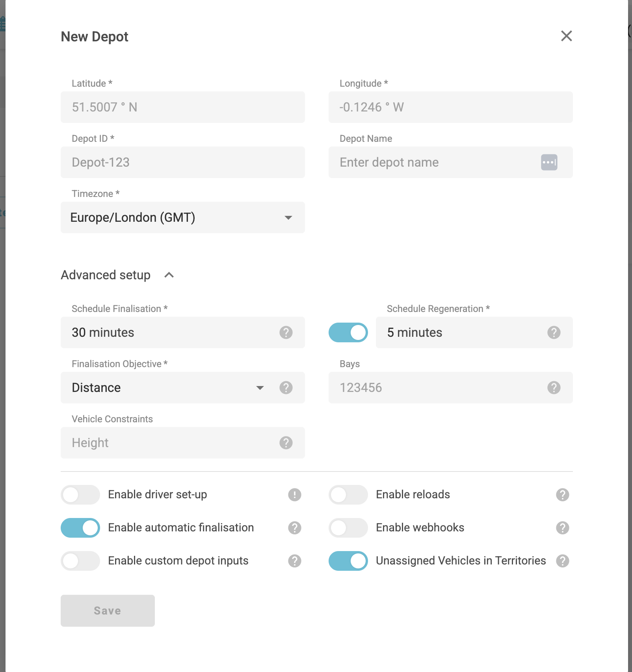Click help icon in Vehicle Constraints field
632x672 pixels.
click(286, 443)
